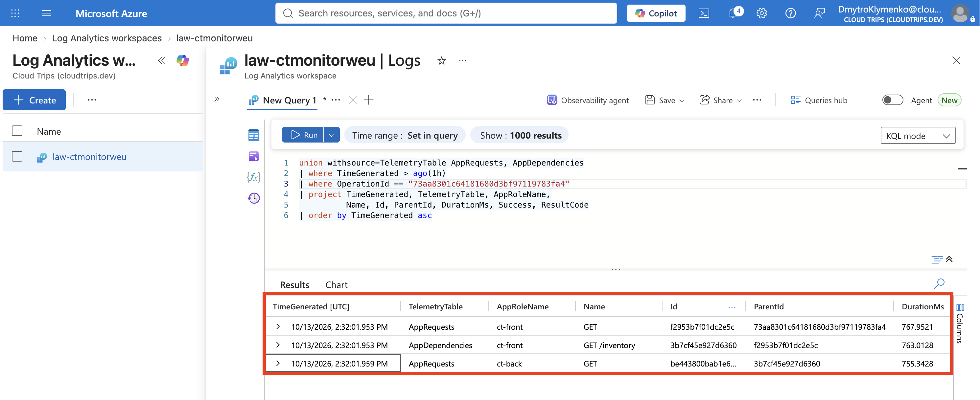Run the query
Image resolution: width=980 pixels, height=400 pixels.
303,135
